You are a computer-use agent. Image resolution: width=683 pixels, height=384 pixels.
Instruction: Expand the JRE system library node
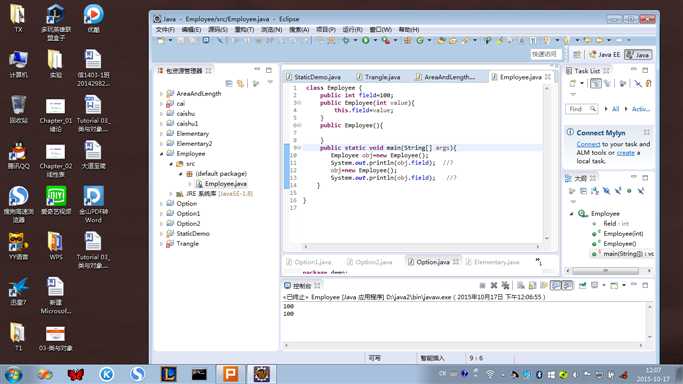point(171,194)
